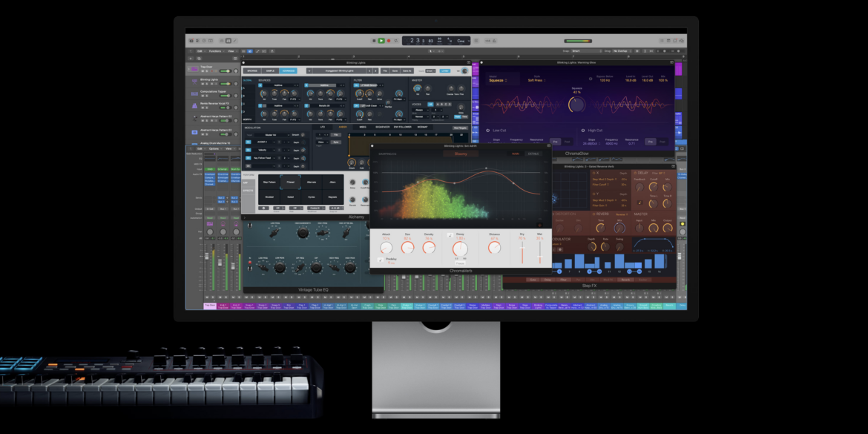Mute the Blinking Lights track
Image resolution: width=868 pixels, height=434 pixels.
203,82
